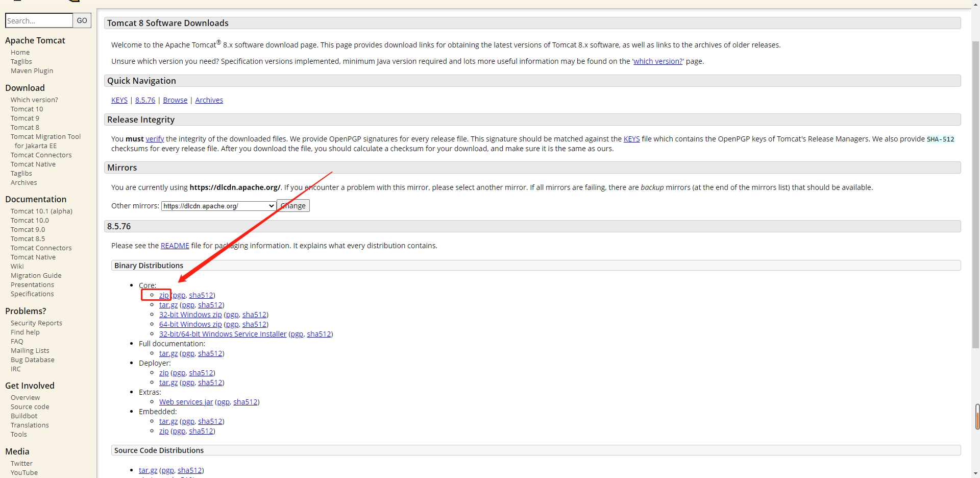Open the Wiki sidebar link
Viewport: 980px width, 478px height.
pyautogui.click(x=17, y=267)
